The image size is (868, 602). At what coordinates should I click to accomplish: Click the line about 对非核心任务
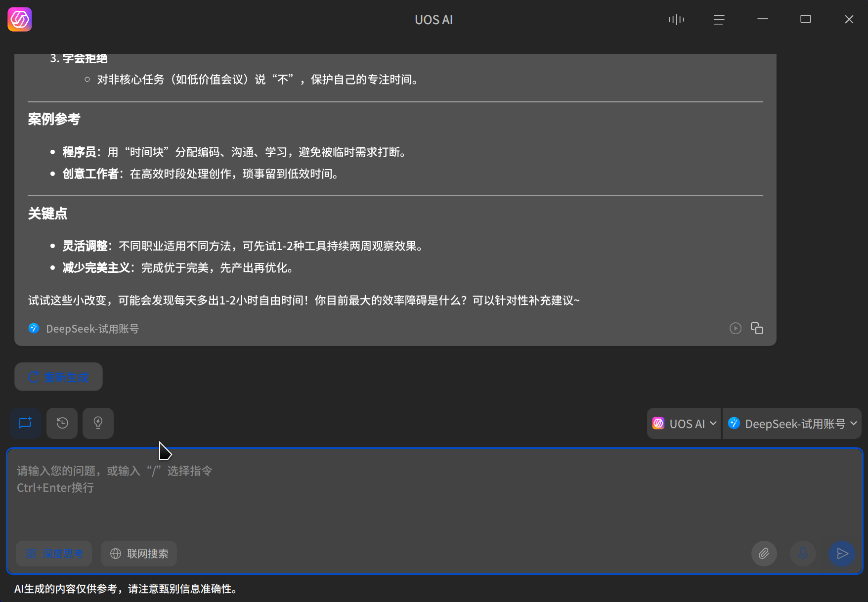coord(258,80)
